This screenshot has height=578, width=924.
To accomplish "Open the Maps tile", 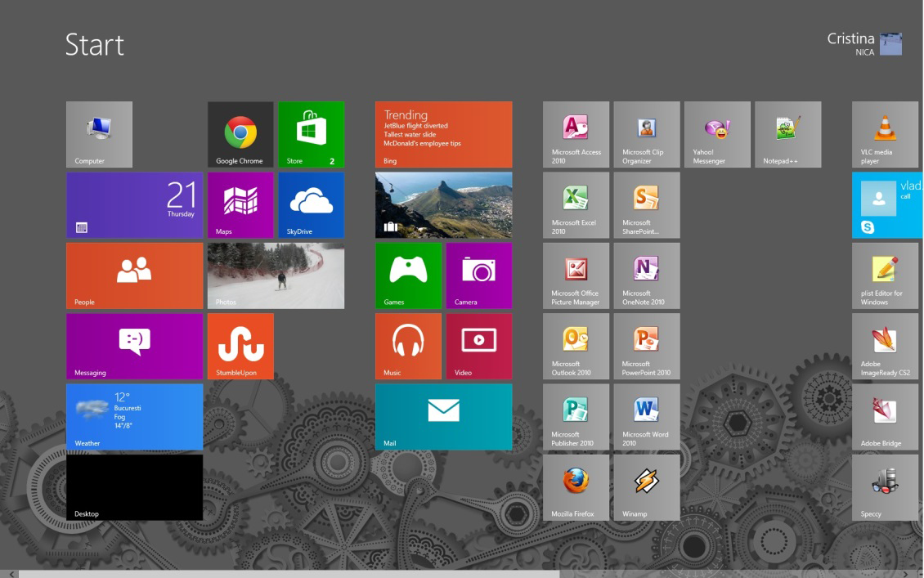I will coord(240,205).
